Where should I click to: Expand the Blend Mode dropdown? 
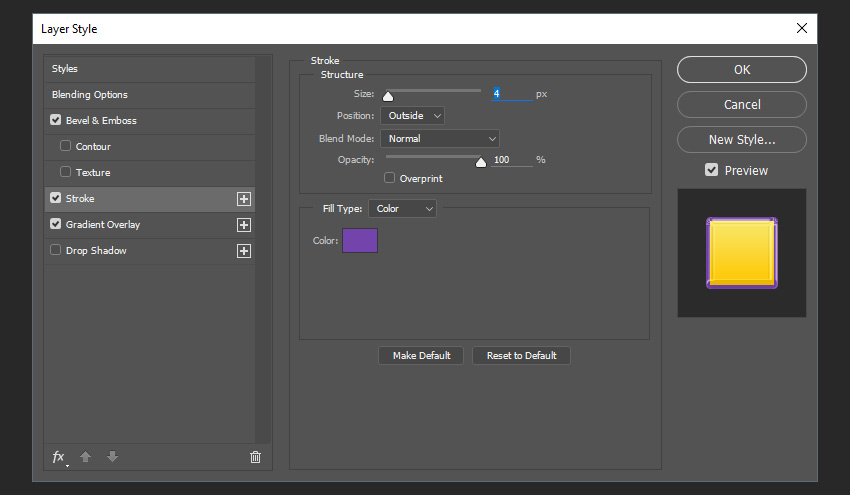pos(439,139)
